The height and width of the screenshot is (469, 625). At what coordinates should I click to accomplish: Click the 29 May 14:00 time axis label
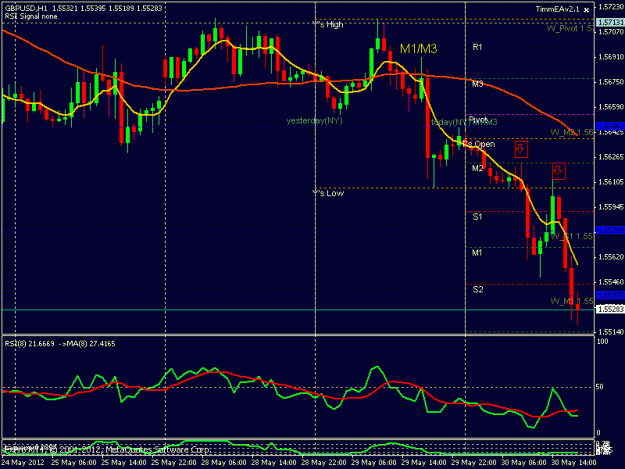tap(424, 463)
